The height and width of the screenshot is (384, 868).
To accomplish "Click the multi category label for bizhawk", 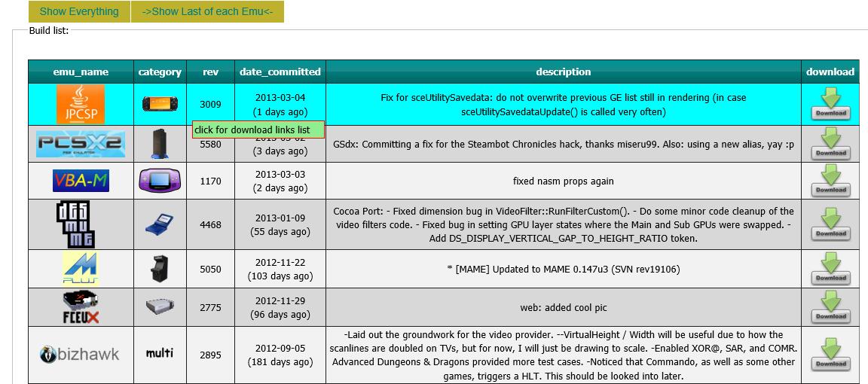I will pos(160,353).
